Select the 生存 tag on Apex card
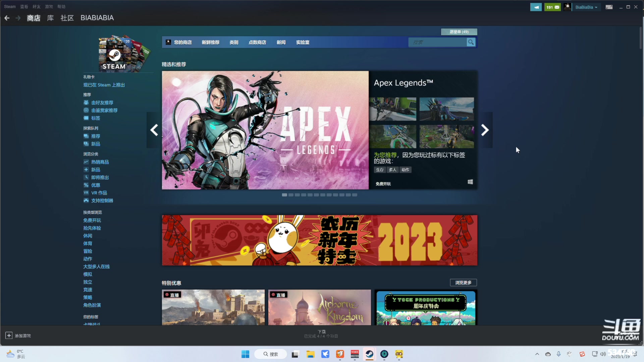The height and width of the screenshot is (362, 644). 380,170
